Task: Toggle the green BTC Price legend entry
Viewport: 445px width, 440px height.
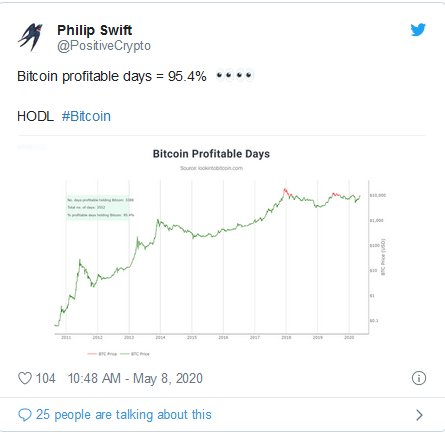Action: click(135, 354)
